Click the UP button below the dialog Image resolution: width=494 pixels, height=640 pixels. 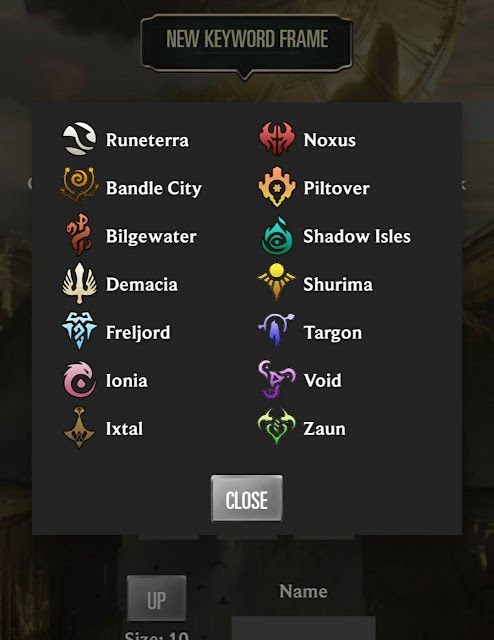pyautogui.click(x=157, y=599)
